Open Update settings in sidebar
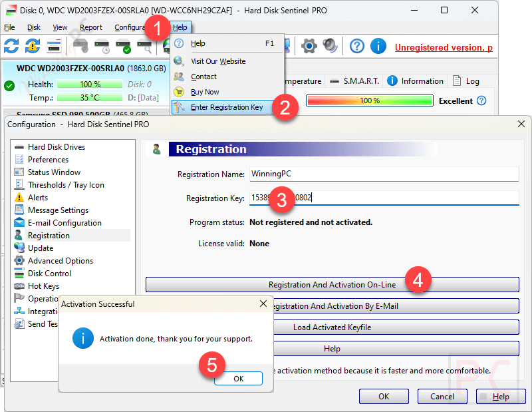The height and width of the screenshot is (412, 532). (41, 248)
